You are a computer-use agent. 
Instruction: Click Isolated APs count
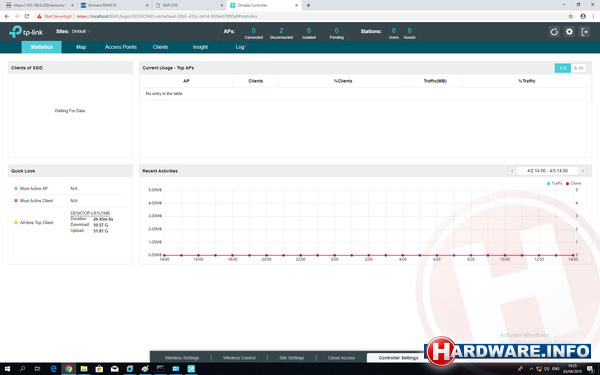tap(309, 31)
